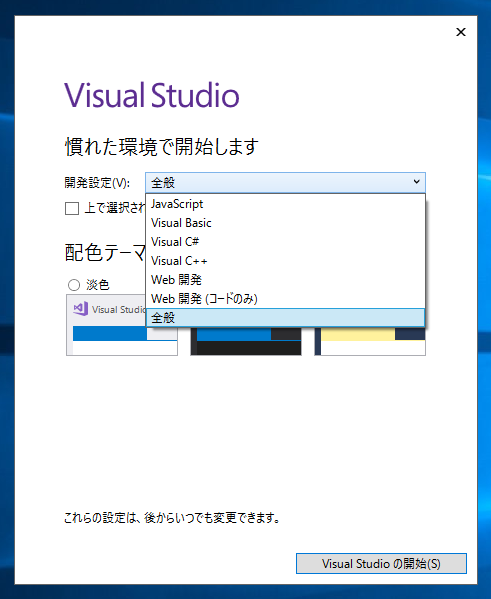Open the 開発設定 combo box dropdown arrow
The height and width of the screenshot is (599, 491).
click(x=416, y=182)
